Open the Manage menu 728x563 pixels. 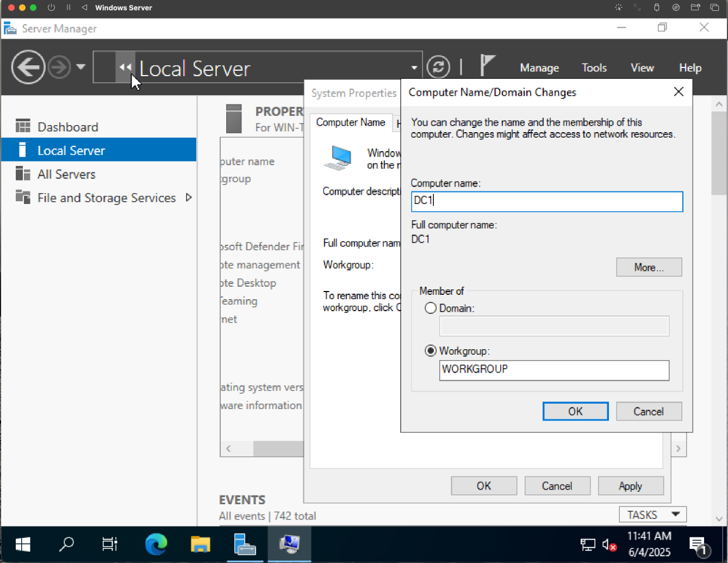click(539, 68)
